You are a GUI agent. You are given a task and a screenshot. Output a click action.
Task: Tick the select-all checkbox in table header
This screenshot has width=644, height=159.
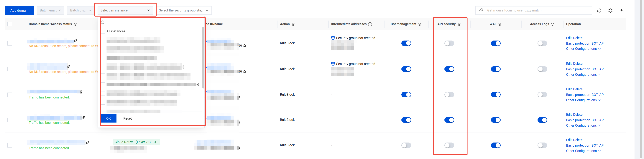pos(10,24)
